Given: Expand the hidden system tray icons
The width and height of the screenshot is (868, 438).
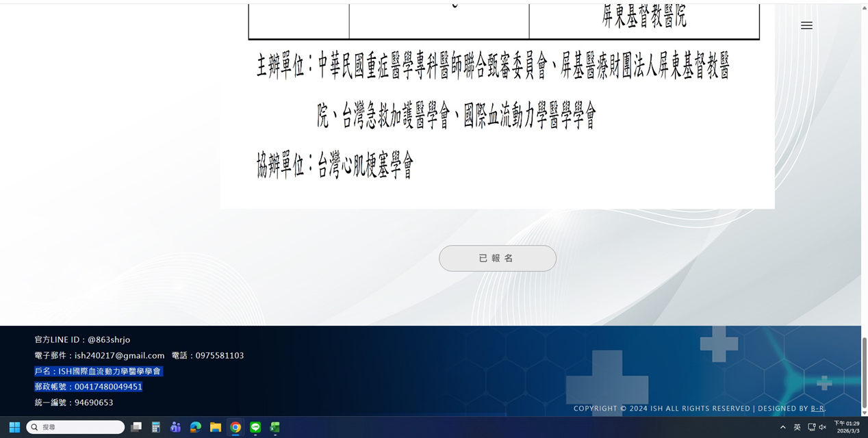Looking at the screenshot, I should point(783,427).
